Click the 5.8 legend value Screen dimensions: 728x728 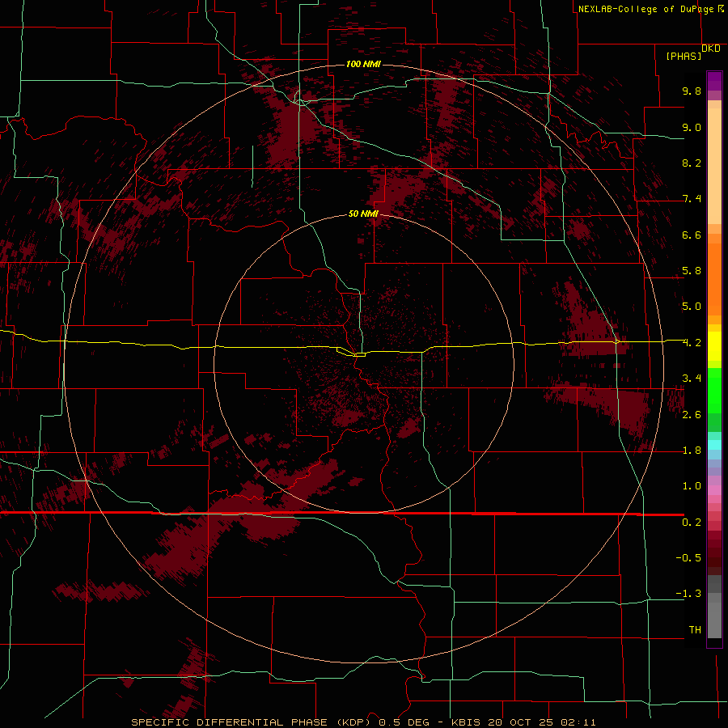692,271
